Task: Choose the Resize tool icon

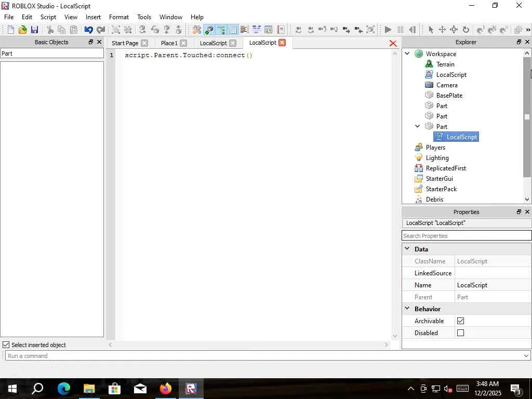Action: pos(454,30)
